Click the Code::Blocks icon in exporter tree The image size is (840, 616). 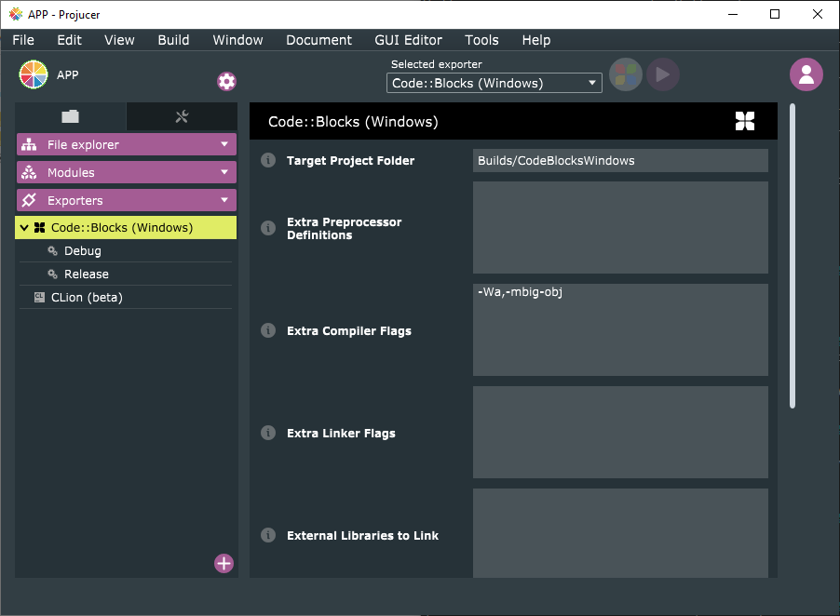pos(39,228)
